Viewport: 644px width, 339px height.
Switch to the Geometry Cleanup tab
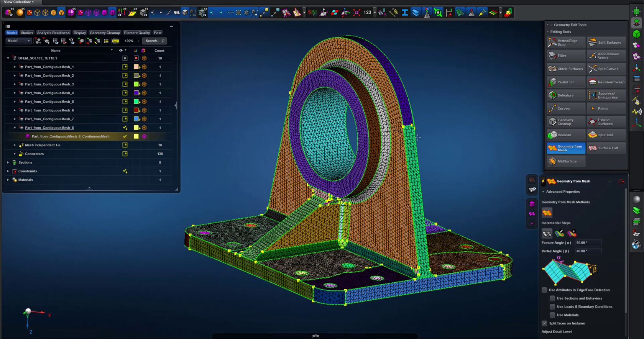(x=105, y=33)
